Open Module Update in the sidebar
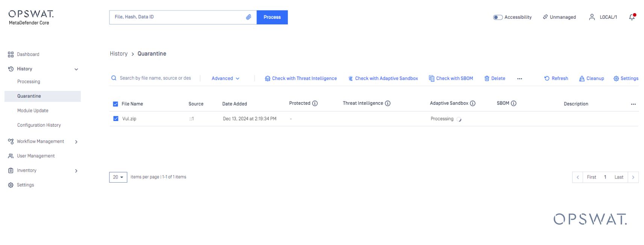The height and width of the screenshot is (245, 644). click(x=33, y=110)
